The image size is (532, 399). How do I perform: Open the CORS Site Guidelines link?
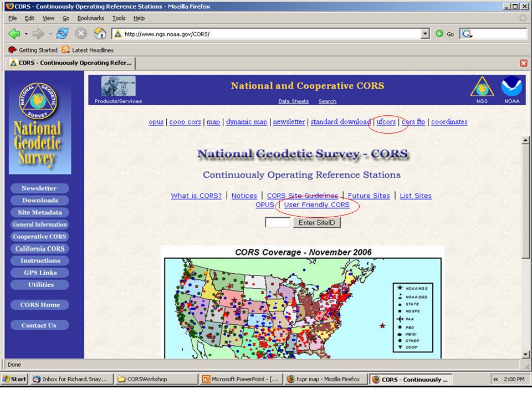(303, 196)
